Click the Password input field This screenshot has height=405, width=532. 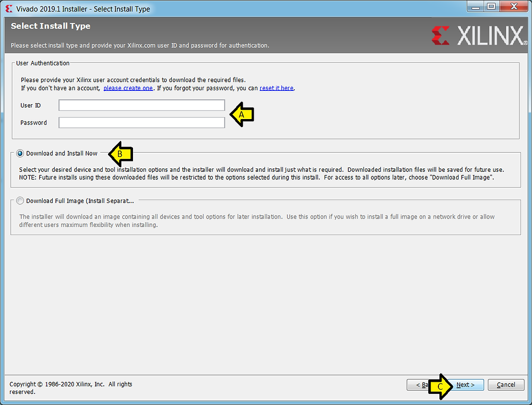[142, 122]
